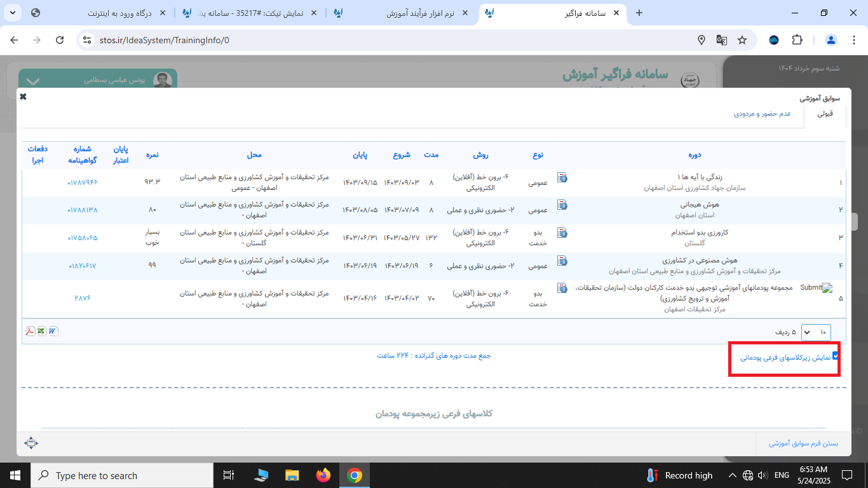
Task: Open info icon for زندگی با آیه ها course
Action: (562, 178)
